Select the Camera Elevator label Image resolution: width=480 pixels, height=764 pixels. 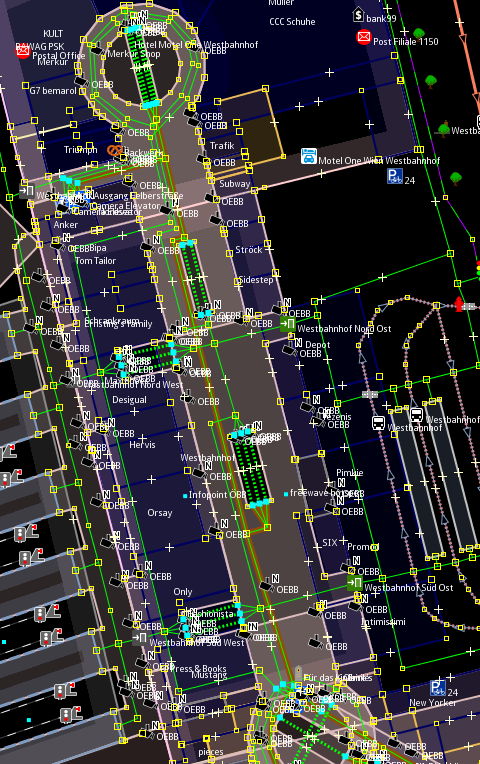click(x=125, y=206)
